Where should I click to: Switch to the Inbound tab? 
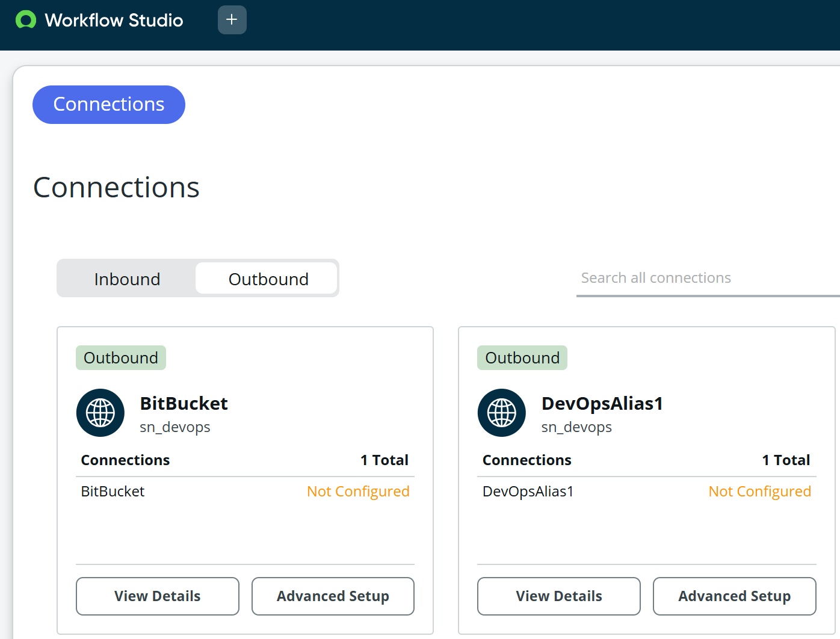[127, 279]
